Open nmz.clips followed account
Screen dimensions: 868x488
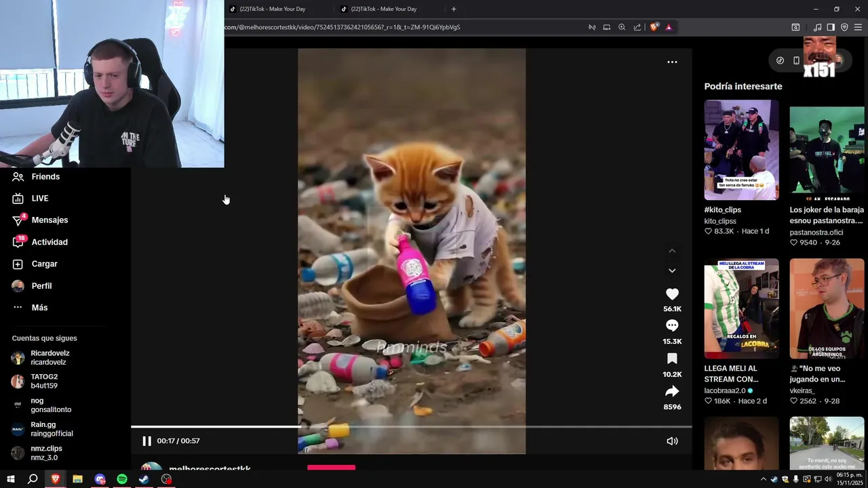point(46,453)
